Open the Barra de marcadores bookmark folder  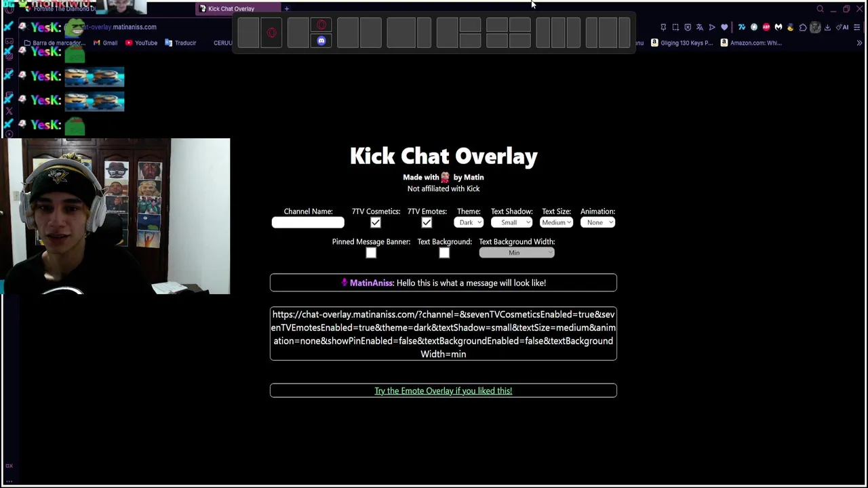(54, 43)
